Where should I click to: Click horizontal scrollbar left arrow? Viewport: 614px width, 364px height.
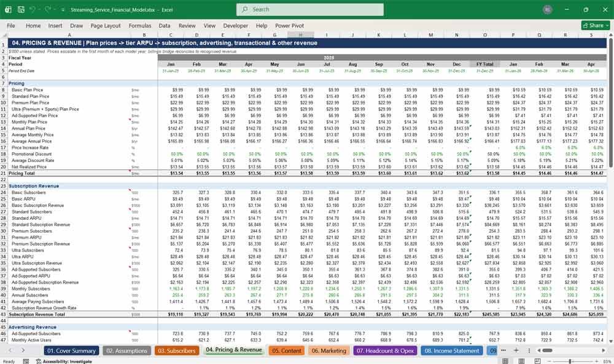[x=538, y=350]
